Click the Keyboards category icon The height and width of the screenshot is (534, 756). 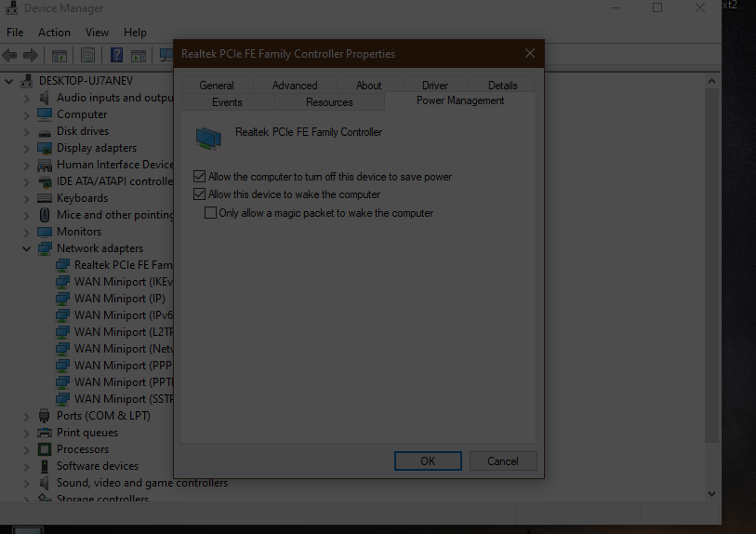(45, 198)
